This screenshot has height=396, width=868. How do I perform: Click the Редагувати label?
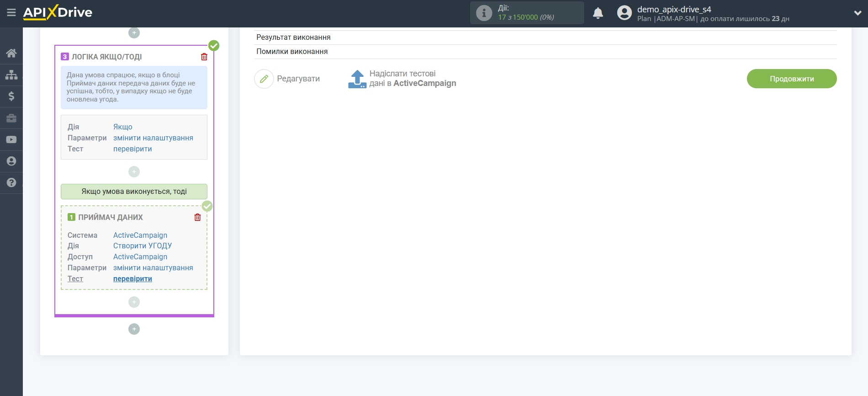[x=298, y=79]
